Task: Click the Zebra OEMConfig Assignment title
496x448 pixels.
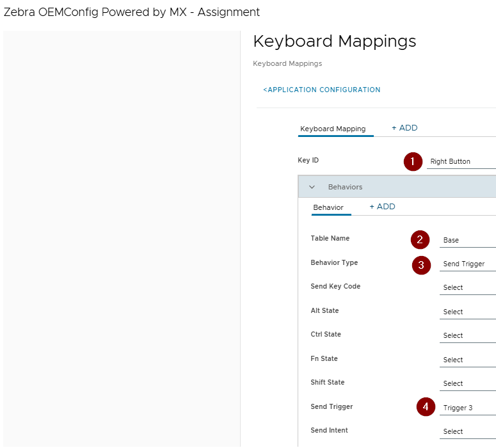Action: [132, 12]
